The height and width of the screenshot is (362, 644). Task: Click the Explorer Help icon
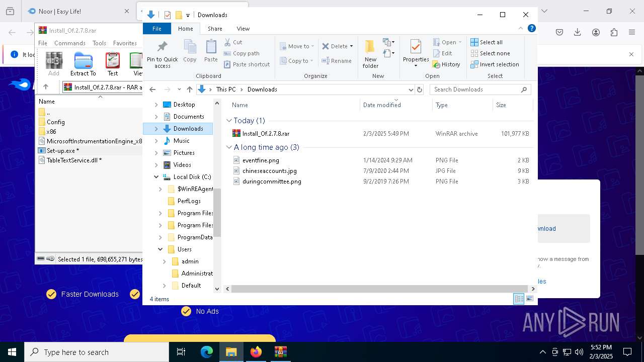pyautogui.click(x=531, y=29)
